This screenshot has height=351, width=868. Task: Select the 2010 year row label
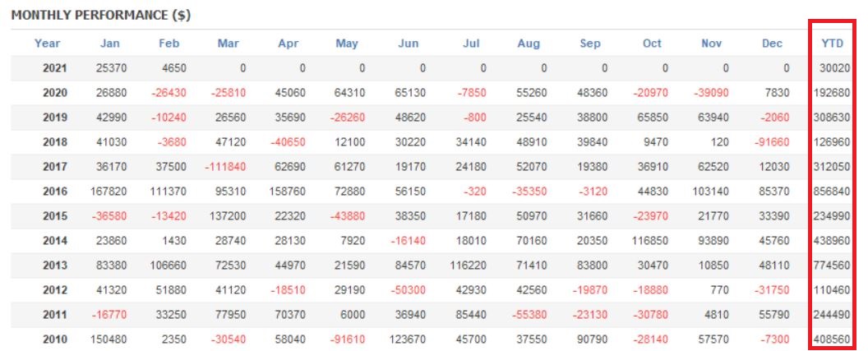tap(54, 339)
